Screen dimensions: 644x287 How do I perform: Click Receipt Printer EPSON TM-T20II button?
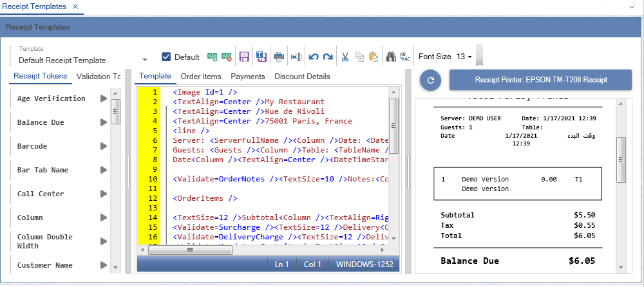pos(540,80)
